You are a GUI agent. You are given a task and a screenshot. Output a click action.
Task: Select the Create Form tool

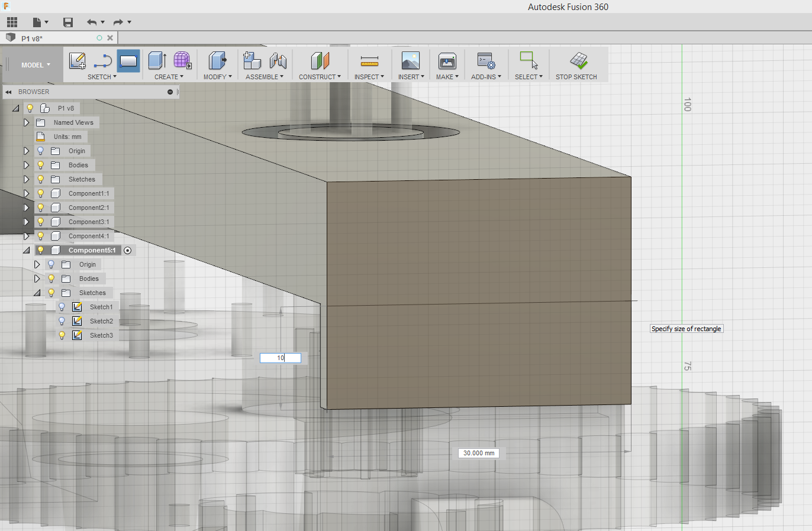click(182, 60)
